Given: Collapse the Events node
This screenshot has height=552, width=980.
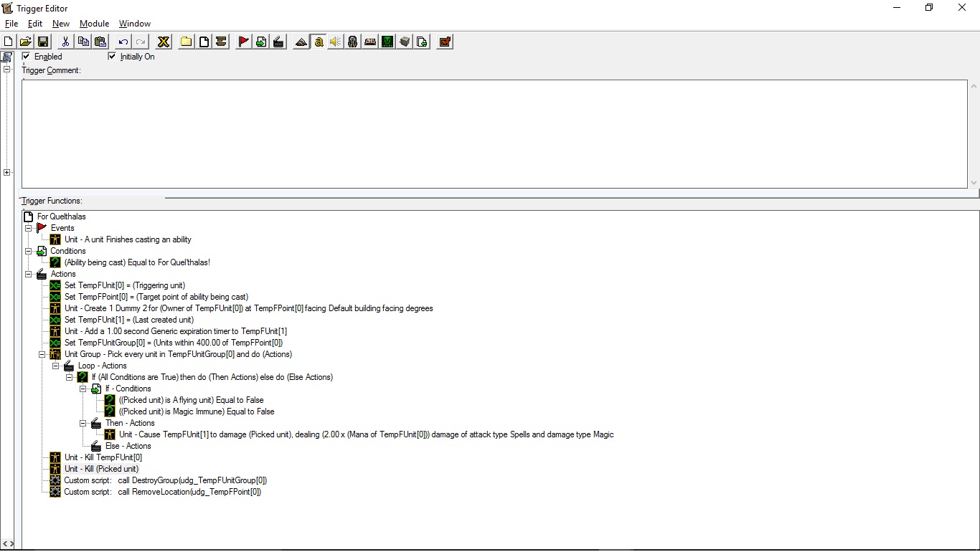Looking at the screenshot, I should coord(29,228).
